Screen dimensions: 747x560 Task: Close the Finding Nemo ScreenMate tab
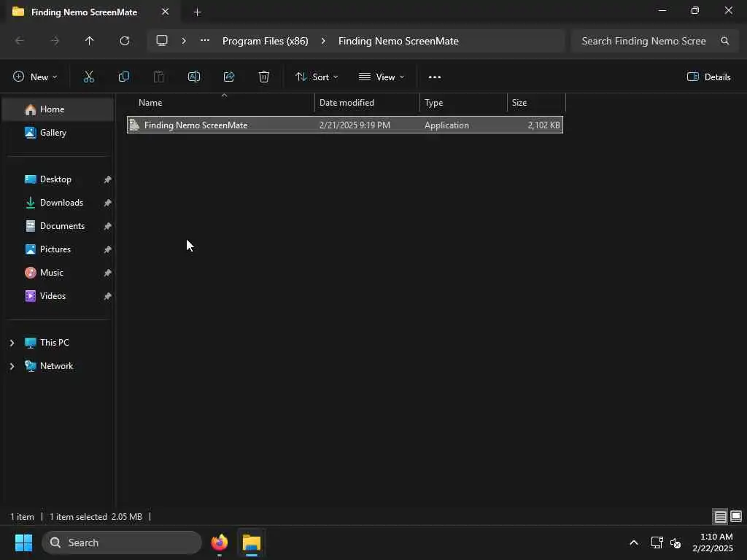click(x=166, y=12)
